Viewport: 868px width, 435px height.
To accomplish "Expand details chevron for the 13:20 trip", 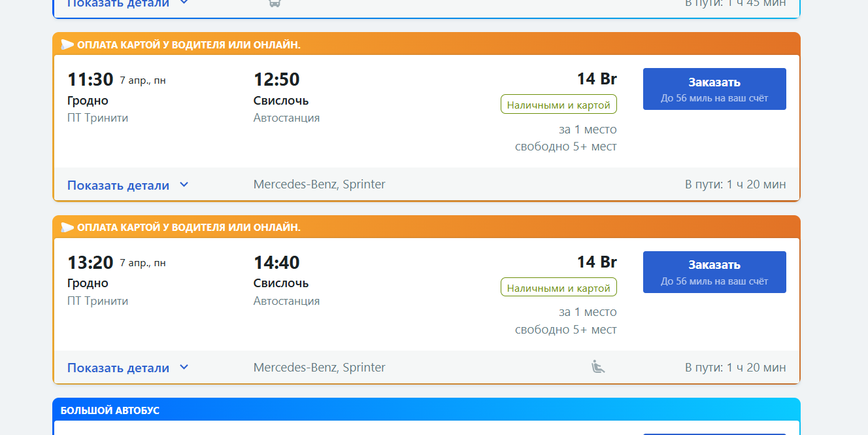I will [x=184, y=367].
